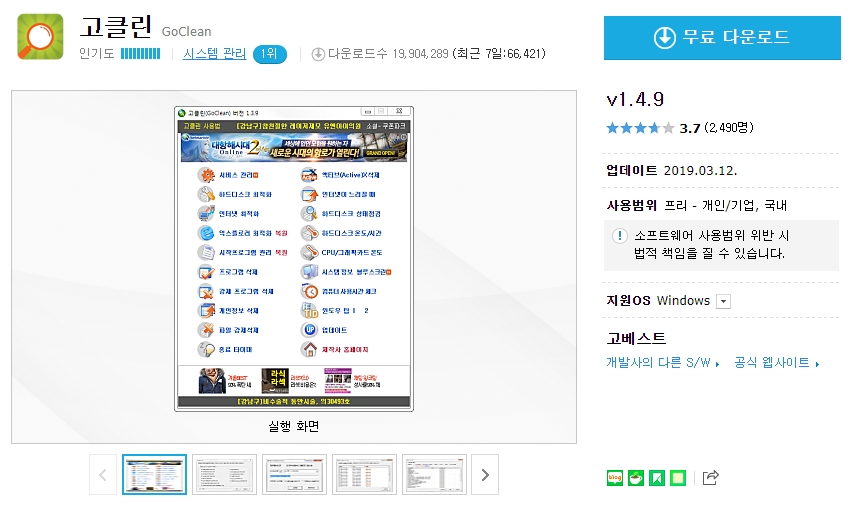Click the GoClean magnifier app icon
The image size is (852, 515).
tap(40, 36)
